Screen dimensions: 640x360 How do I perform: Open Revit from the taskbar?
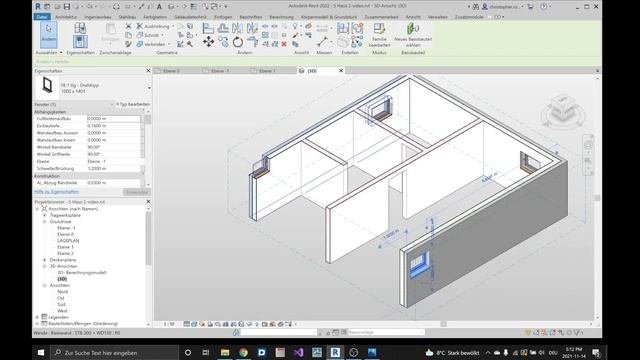[335, 352]
